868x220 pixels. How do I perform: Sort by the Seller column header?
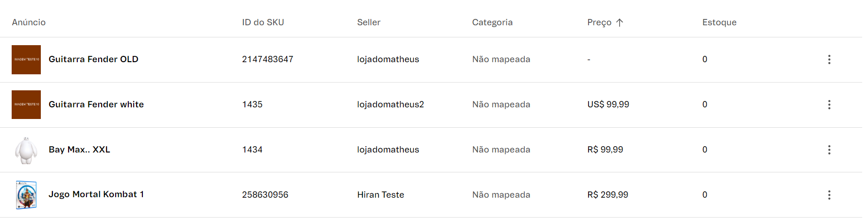[x=368, y=22]
